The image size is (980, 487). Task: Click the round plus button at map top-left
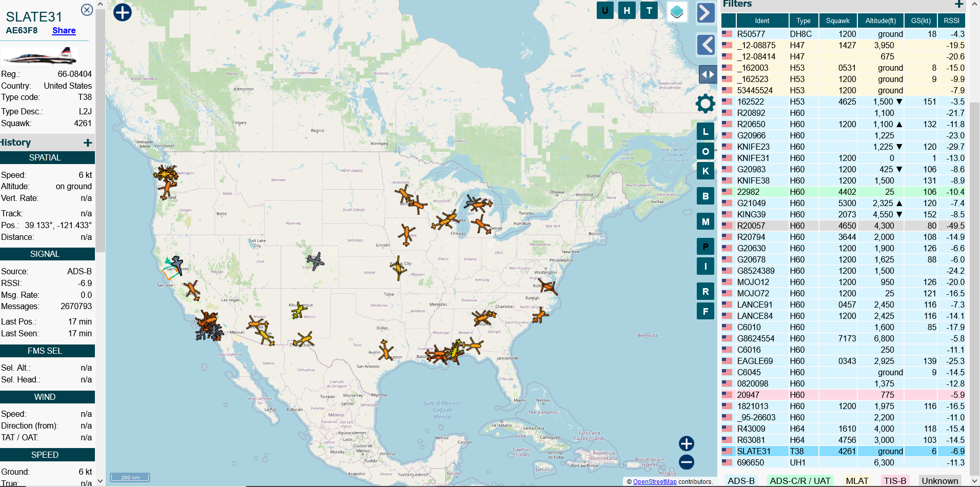pyautogui.click(x=122, y=12)
